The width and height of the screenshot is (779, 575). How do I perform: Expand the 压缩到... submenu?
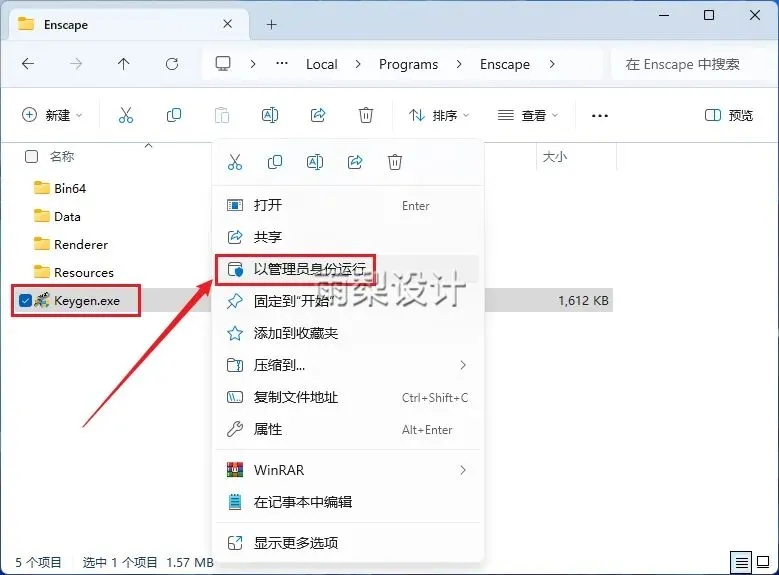pyautogui.click(x=463, y=365)
